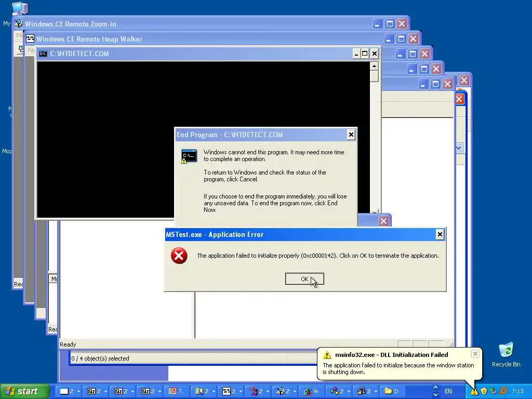This screenshot has width=532, height=399.
Task: Open the Windows CE Remote Zoom-in title icon menu
Action: (x=18, y=24)
